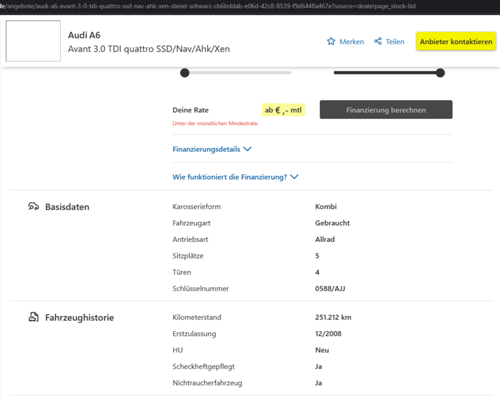Click the HU value Neu
This screenshot has width=500, height=399.
click(x=322, y=350)
